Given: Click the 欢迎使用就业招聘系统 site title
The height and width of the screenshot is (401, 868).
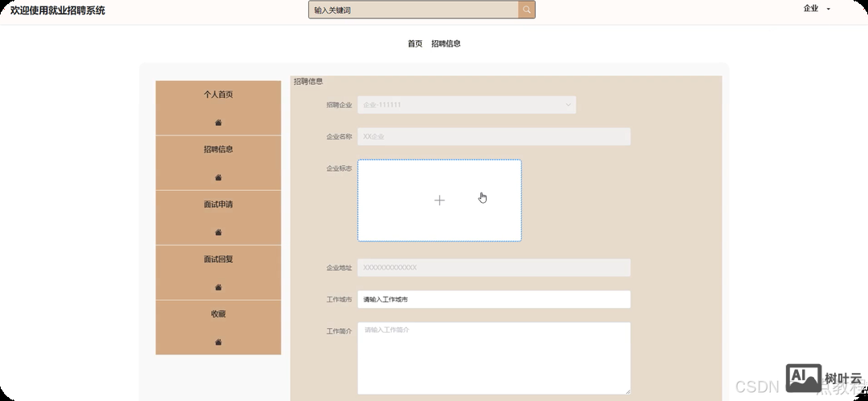Looking at the screenshot, I should coord(58,10).
